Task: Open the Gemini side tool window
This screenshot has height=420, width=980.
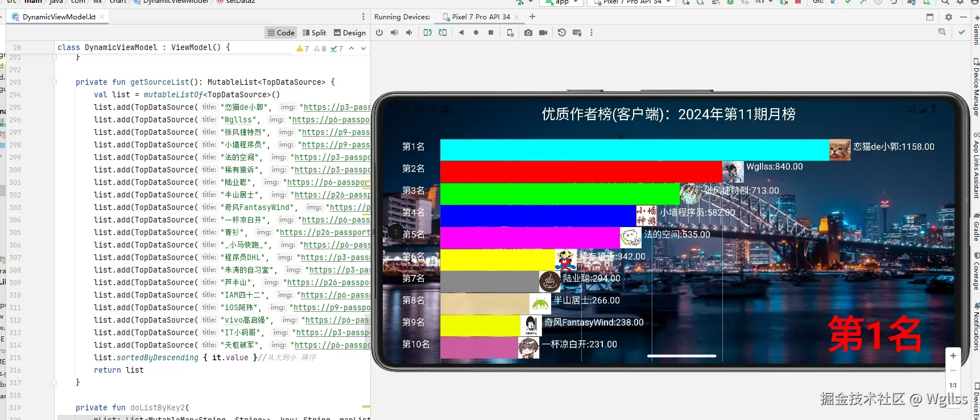Action: (976, 30)
